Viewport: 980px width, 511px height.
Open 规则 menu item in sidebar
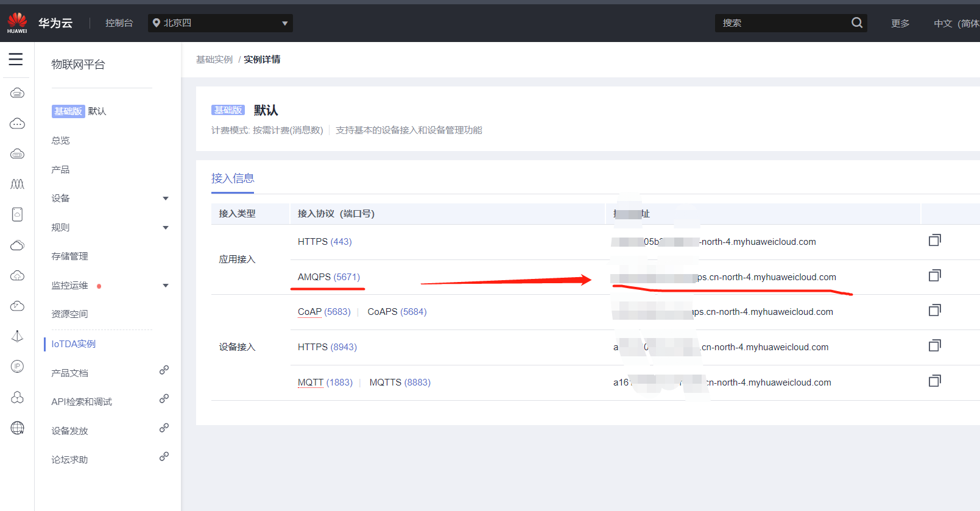pos(60,228)
